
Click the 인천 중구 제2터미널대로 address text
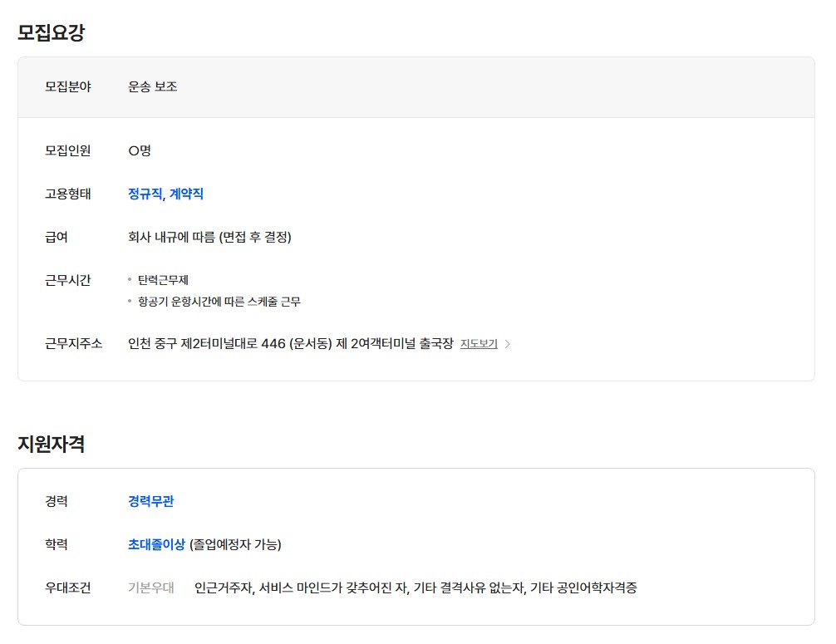(290, 344)
